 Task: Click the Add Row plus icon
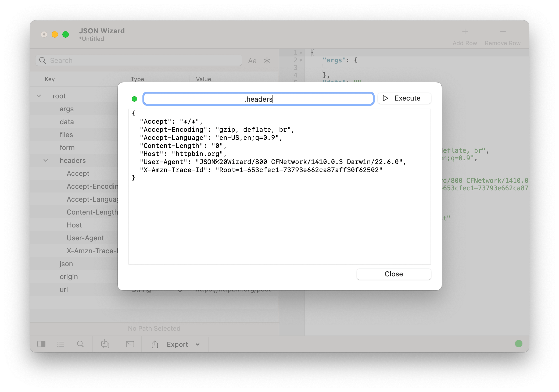[x=465, y=32]
